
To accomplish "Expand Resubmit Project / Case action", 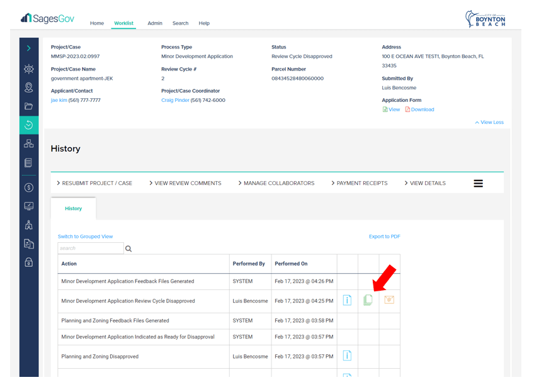I will [x=94, y=183].
